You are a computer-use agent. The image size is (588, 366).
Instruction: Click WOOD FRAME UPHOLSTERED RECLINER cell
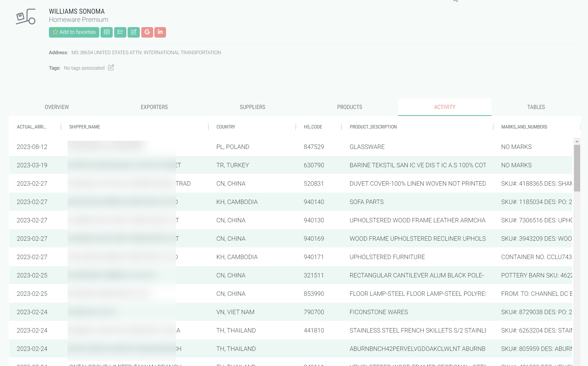pos(418,239)
